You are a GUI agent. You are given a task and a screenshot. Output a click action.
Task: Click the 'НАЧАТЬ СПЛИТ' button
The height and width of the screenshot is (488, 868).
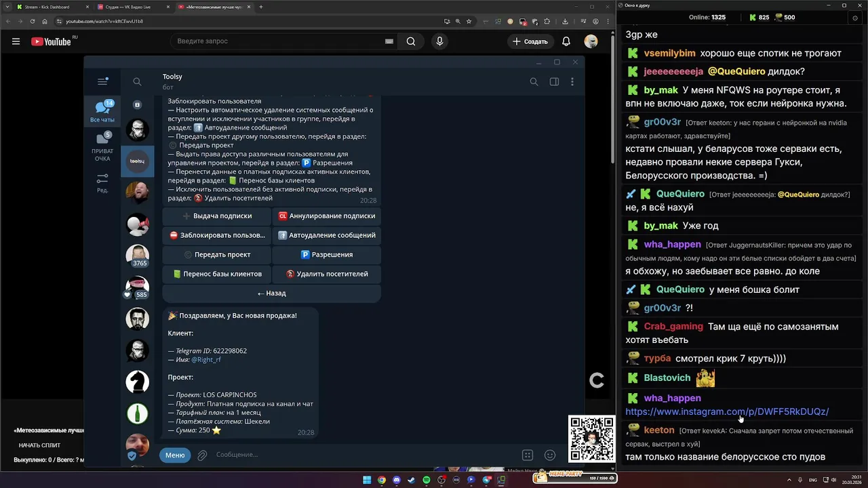39,445
